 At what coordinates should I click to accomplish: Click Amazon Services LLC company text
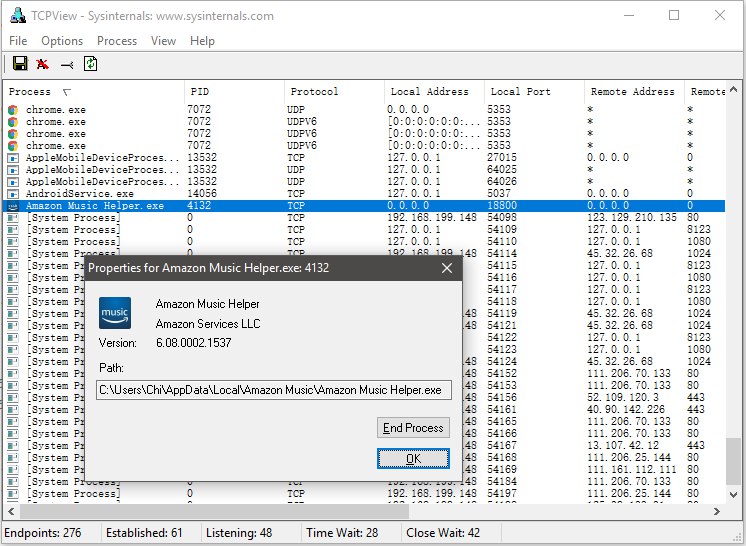[208, 324]
